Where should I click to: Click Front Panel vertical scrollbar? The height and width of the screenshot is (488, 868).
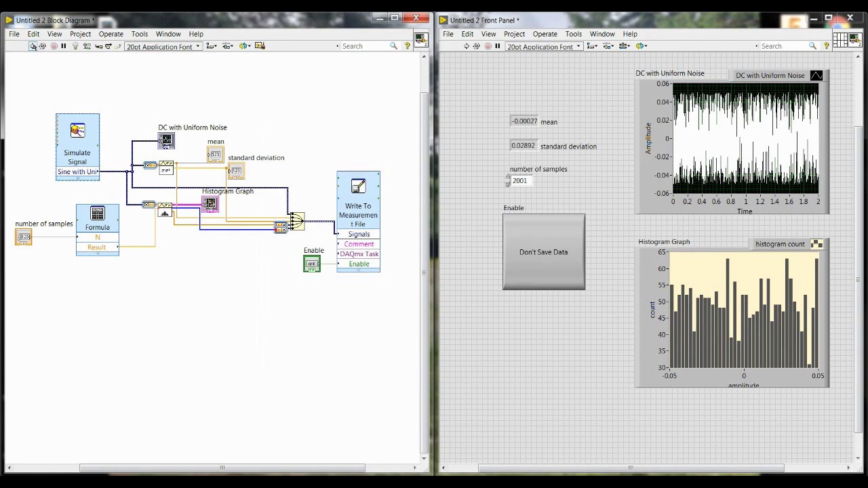click(859, 279)
